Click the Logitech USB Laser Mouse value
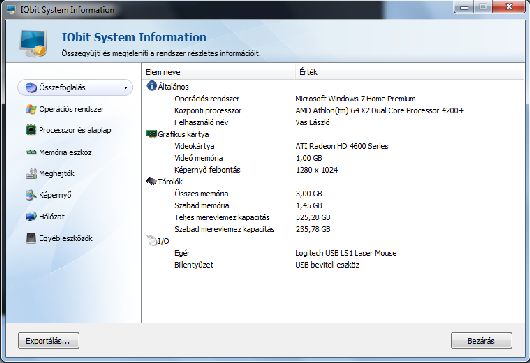This screenshot has height=363, width=530. [346, 253]
